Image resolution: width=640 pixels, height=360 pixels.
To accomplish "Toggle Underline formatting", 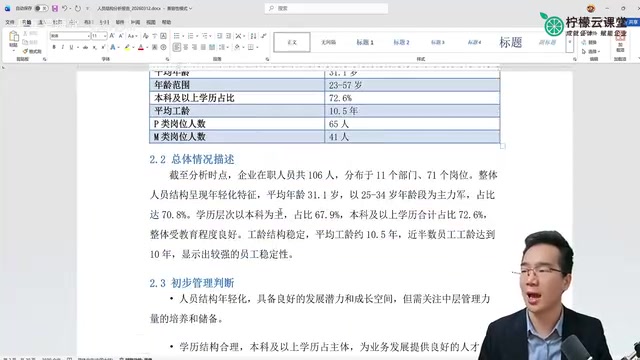I will [71, 47].
